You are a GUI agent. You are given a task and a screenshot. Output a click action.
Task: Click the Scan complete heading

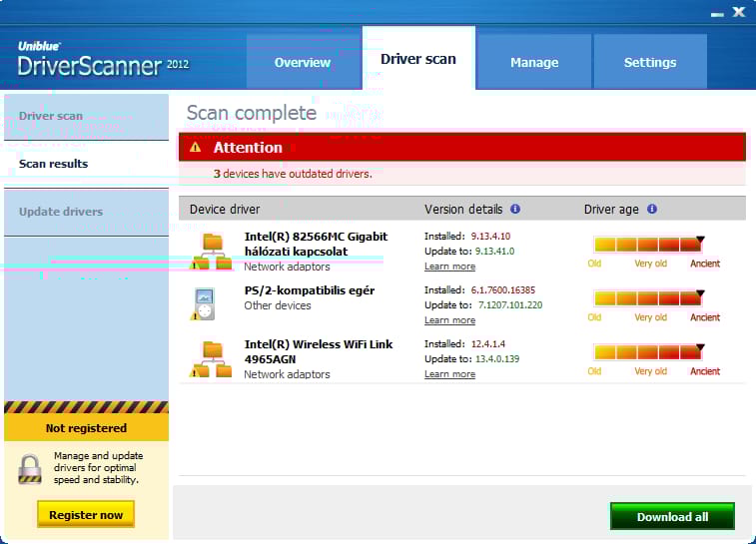point(252,113)
